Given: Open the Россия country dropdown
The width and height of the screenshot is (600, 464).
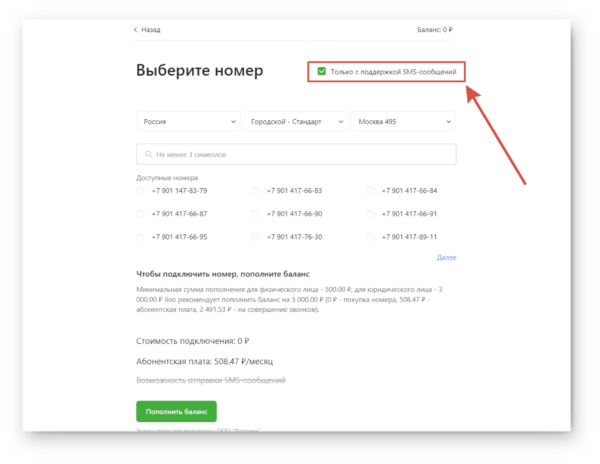Looking at the screenshot, I should [x=188, y=122].
